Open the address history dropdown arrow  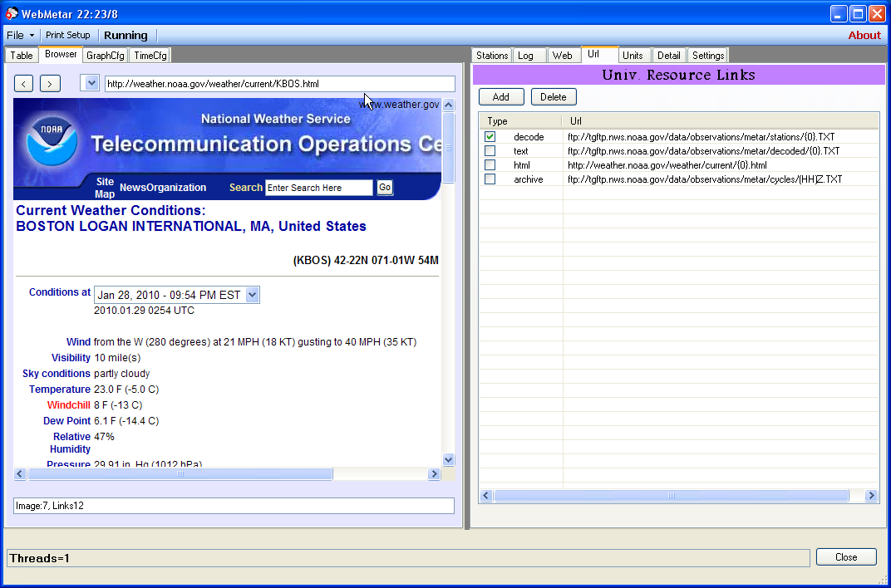click(x=91, y=83)
